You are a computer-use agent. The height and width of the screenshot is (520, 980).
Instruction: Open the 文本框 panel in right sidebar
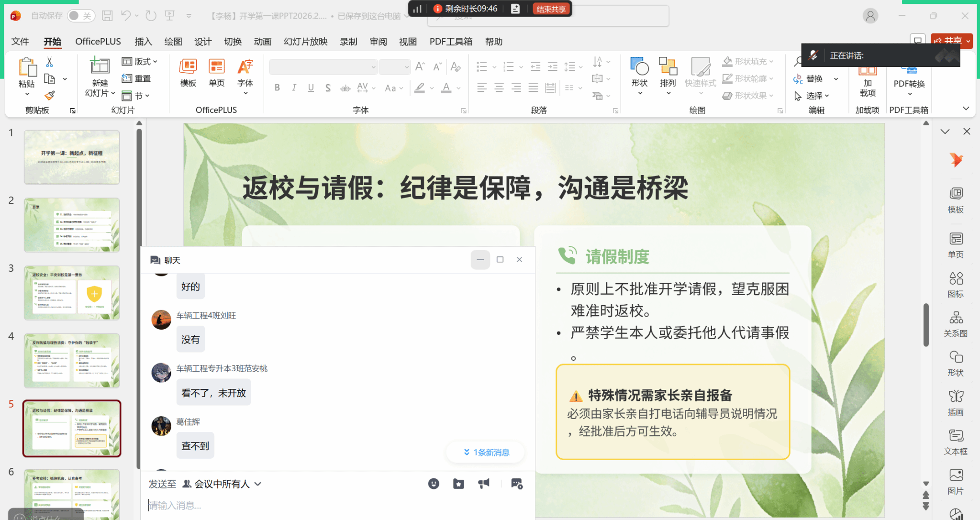tap(956, 442)
